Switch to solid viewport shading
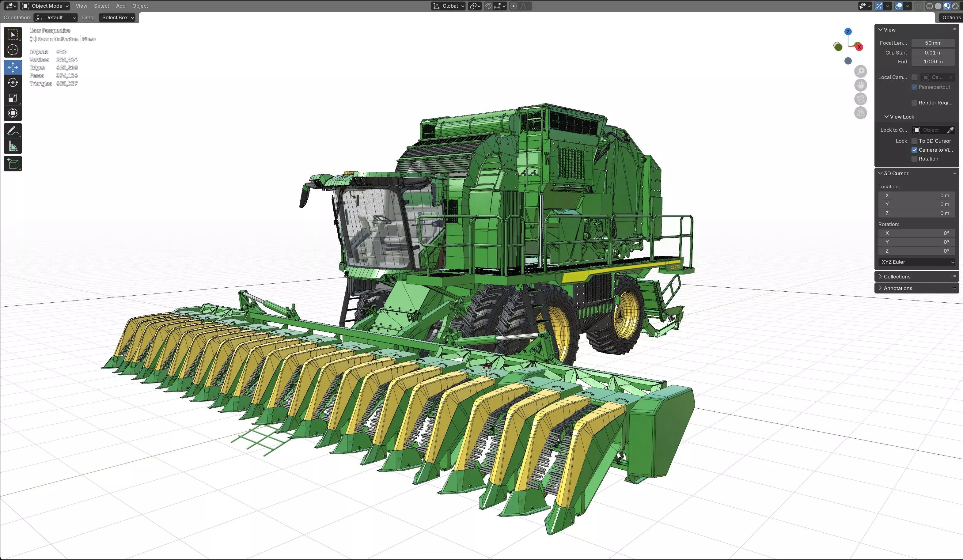This screenshot has width=963, height=560. point(938,6)
